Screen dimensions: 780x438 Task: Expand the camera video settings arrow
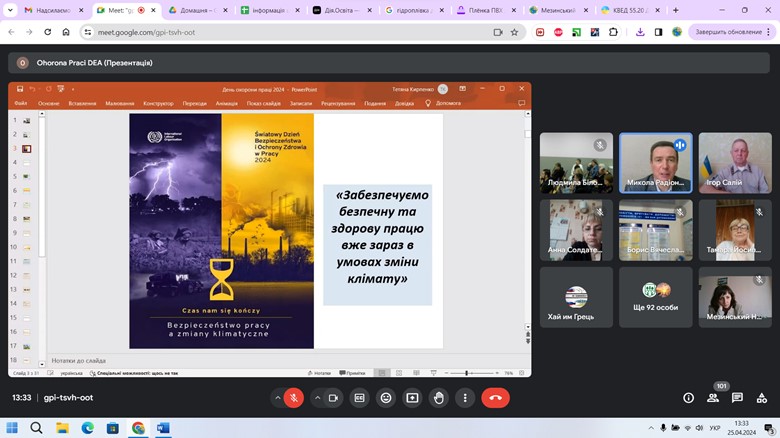[x=317, y=398]
